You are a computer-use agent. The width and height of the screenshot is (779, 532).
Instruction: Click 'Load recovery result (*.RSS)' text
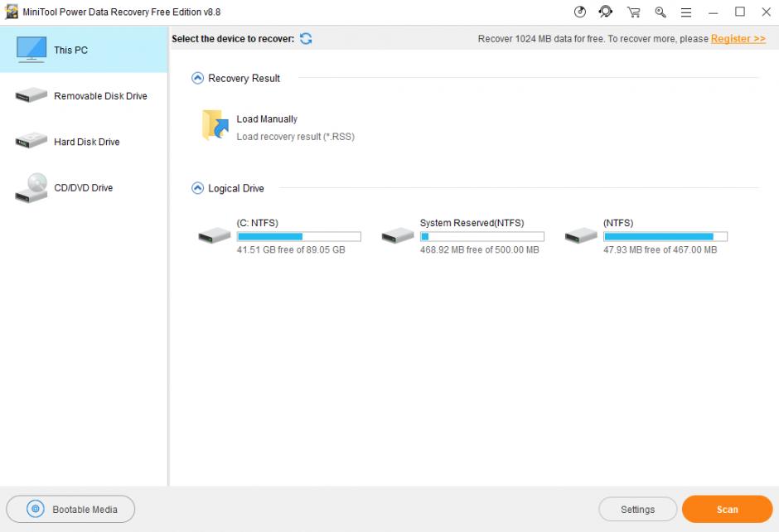(296, 137)
